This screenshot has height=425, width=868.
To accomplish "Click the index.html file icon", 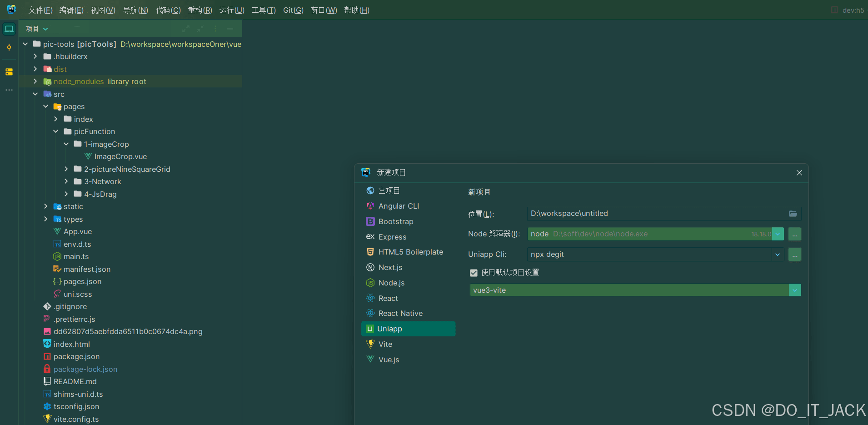I will click(47, 344).
